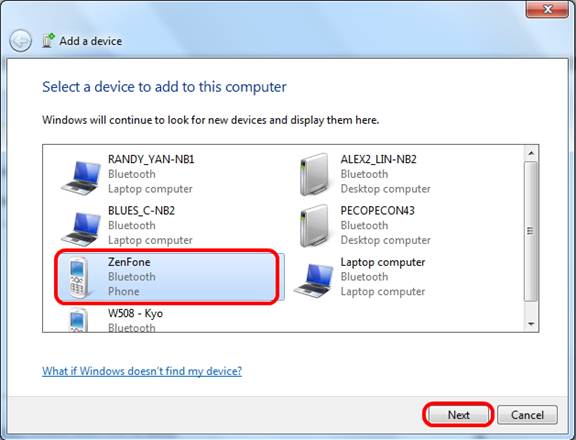This screenshot has height=440, width=576.
Task: Click the scrollbar down arrow
Action: coord(531,324)
